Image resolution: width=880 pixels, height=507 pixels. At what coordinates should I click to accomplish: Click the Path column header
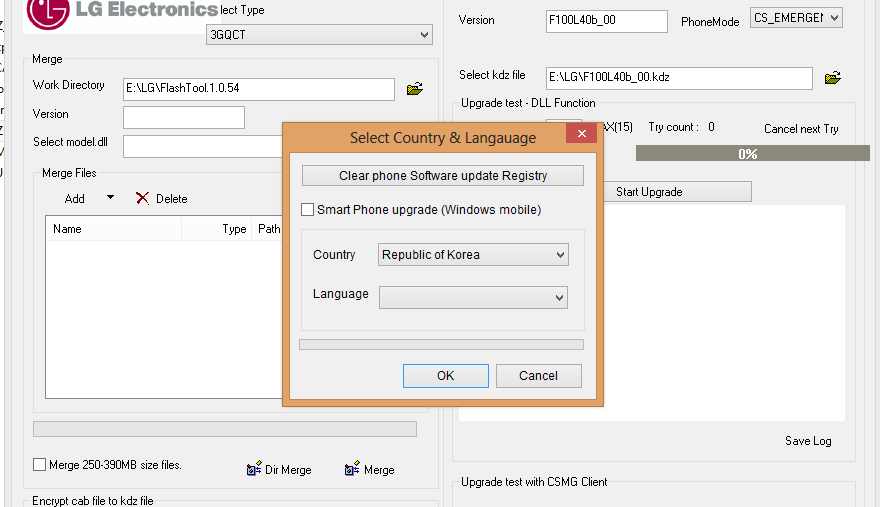(268, 229)
